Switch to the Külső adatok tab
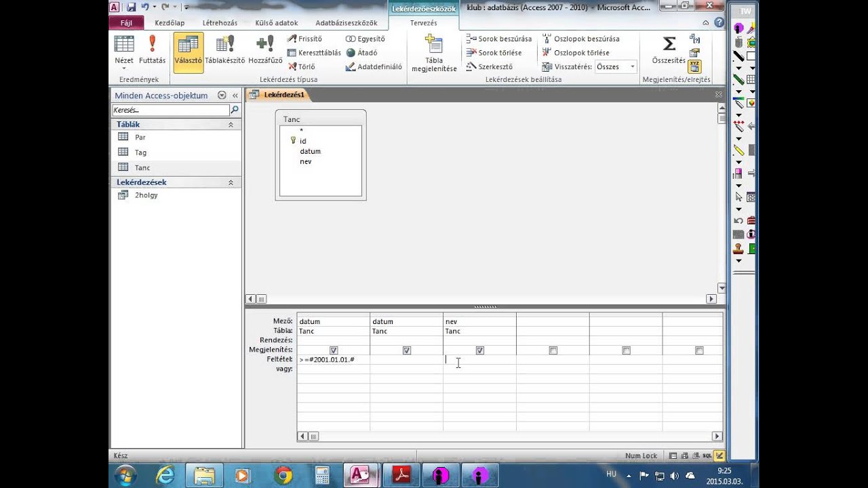 (277, 22)
